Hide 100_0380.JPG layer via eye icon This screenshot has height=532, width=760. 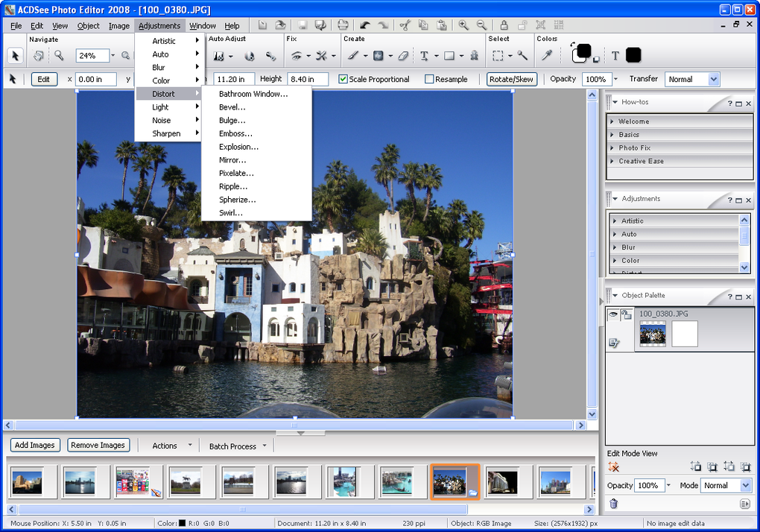pyautogui.click(x=613, y=315)
